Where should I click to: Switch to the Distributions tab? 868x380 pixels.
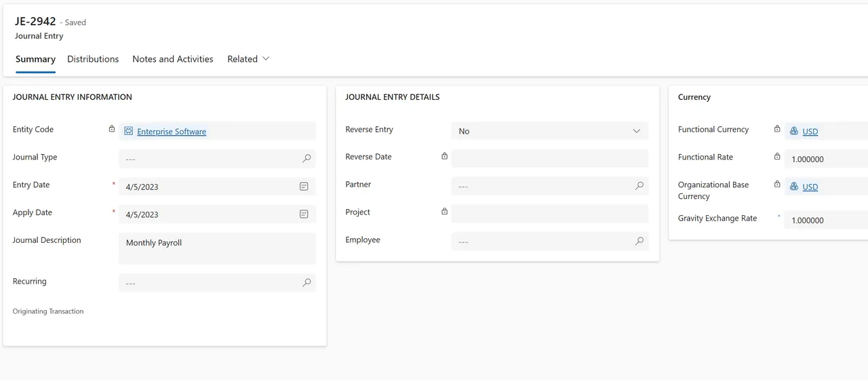93,59
